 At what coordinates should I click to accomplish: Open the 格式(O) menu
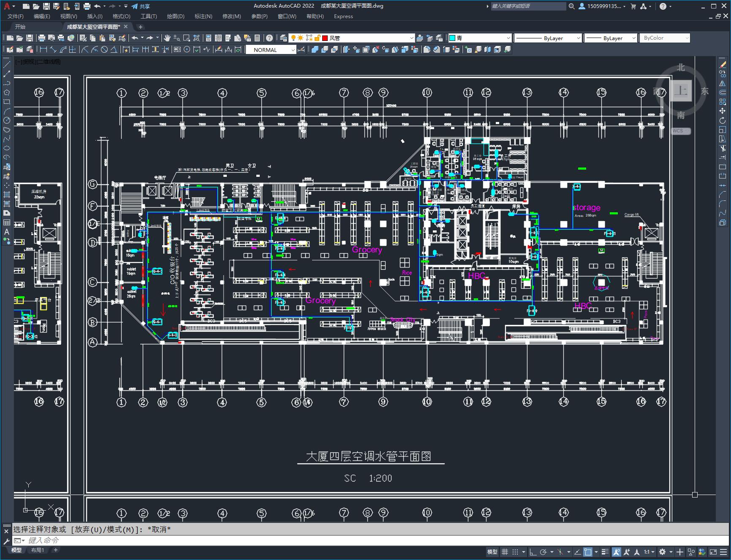pyautogui.click(x=121, y=16)
